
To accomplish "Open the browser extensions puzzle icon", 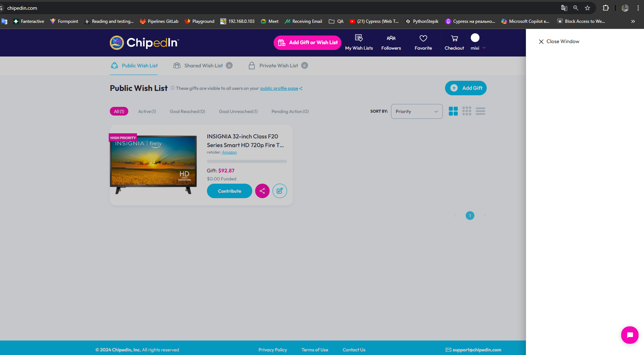I will (x=606, y=8).
